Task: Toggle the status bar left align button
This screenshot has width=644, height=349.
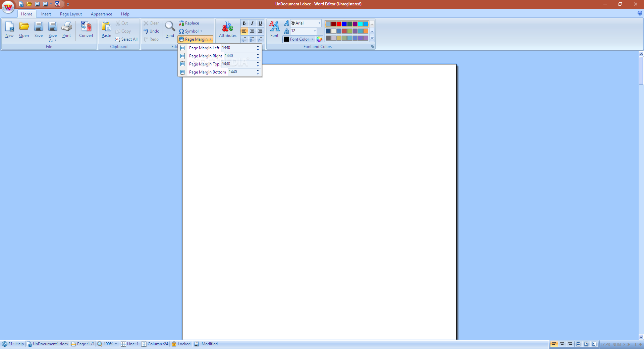Action: 554,344
